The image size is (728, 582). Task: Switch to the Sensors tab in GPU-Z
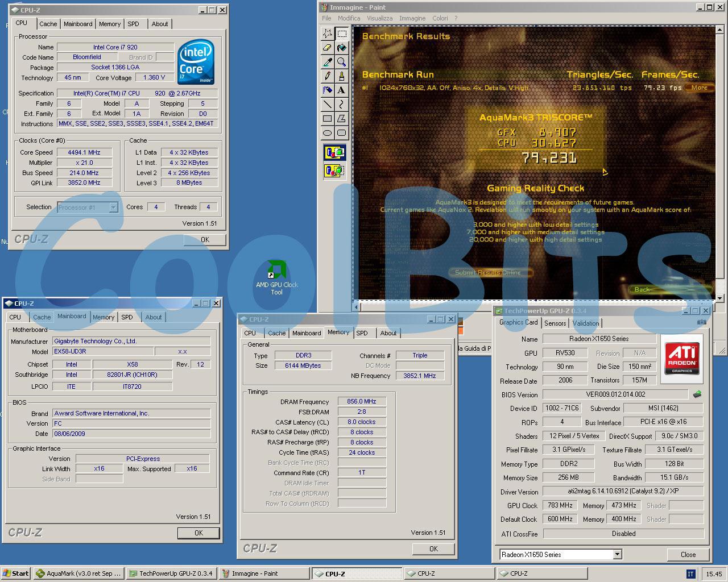click(x=555, y=323)
